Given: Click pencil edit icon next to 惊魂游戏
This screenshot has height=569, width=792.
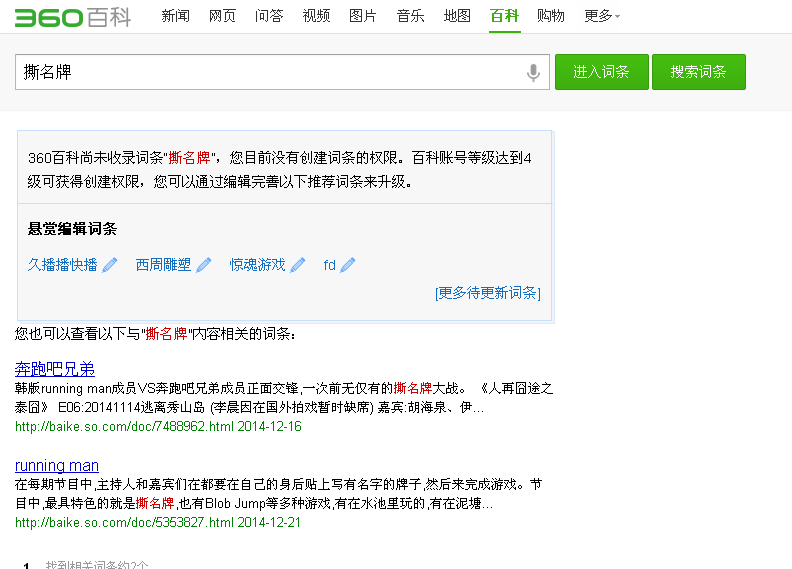Looking at the screenshot, I should click(298, 265).
